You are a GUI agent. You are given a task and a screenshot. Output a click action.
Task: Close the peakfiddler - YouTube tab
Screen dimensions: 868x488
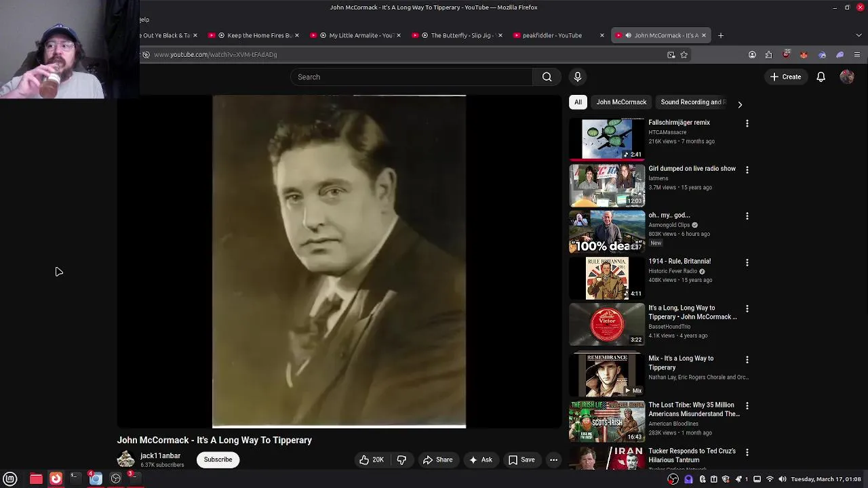(x=601, y=35)
